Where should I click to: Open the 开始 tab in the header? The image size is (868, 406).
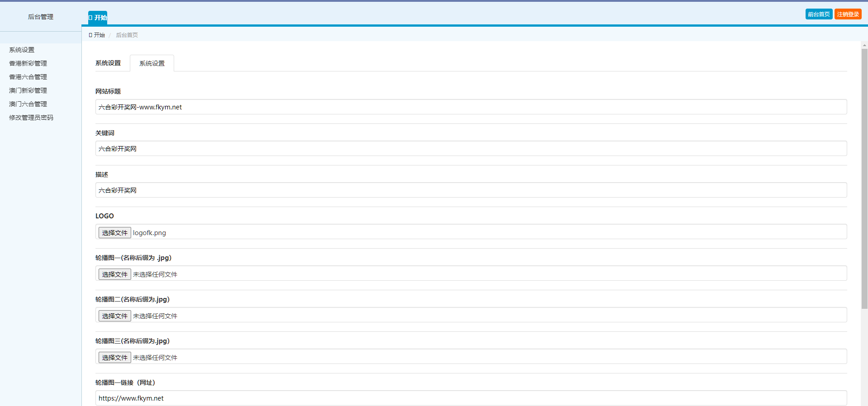pos(98,18)
